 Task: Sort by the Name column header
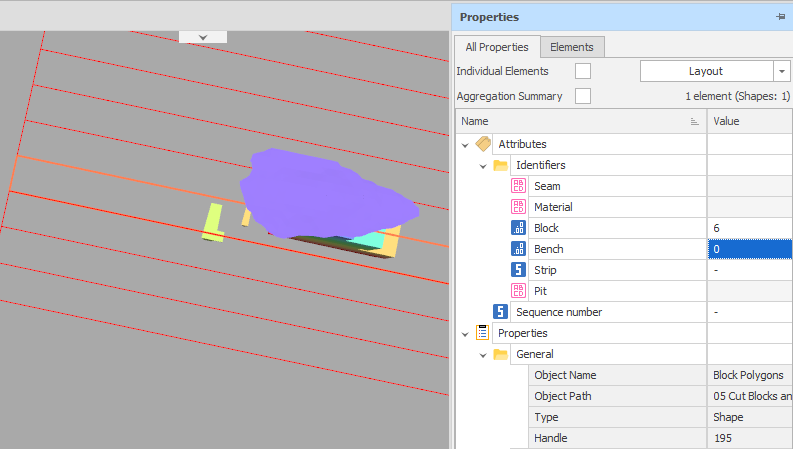(580, 121)
